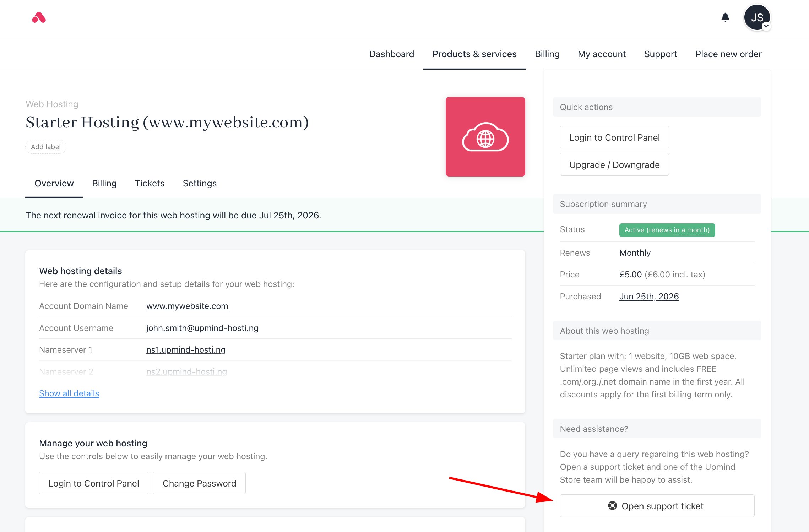The image size is (809, 532).
Task: Select Products & services in navigation
Action: coord(474,54)
